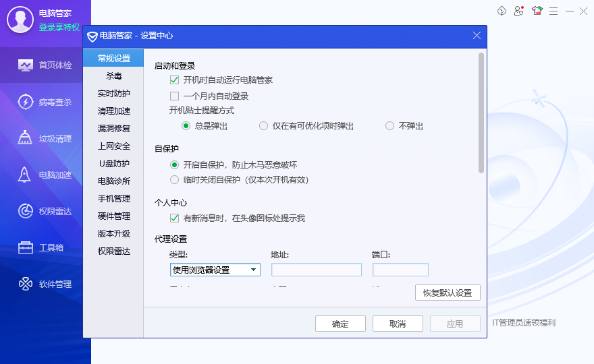Click the 取消 button
This screenshot has width=594, height=364.
398,324
